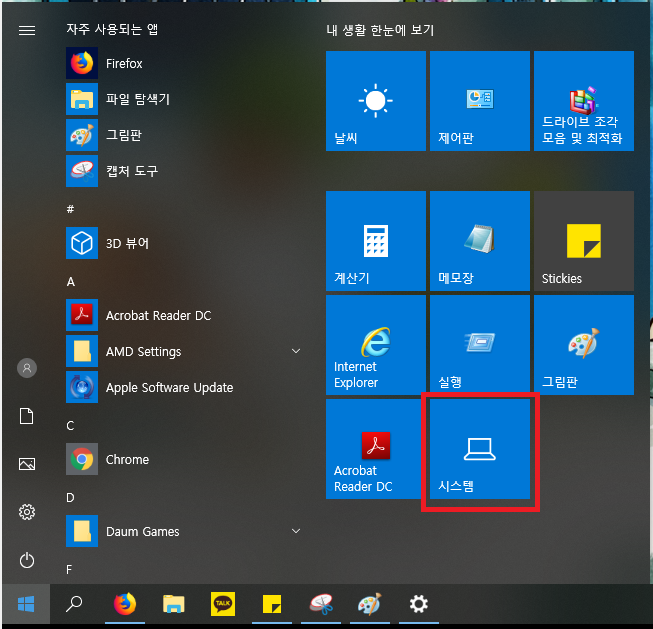Expand the AMD Settings chevron
653x629 pixels.
pos(296,351)
